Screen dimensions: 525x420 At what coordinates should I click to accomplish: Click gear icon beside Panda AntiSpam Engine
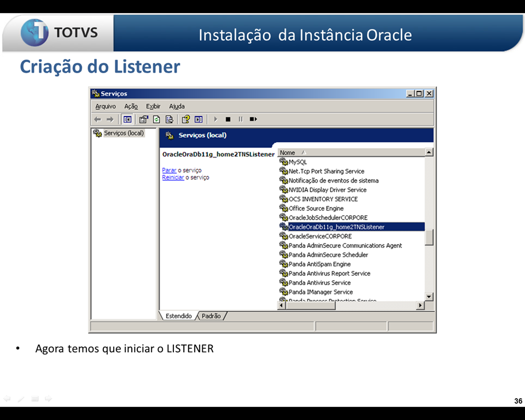(x=284, y=264)
